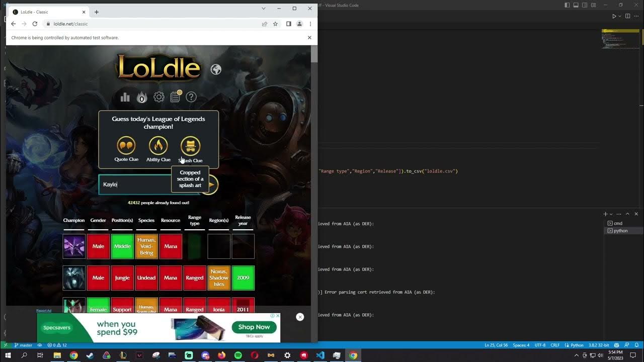Click the Chrome address bar URL
This screenshot has width=644, height=362.
(70, 24)
